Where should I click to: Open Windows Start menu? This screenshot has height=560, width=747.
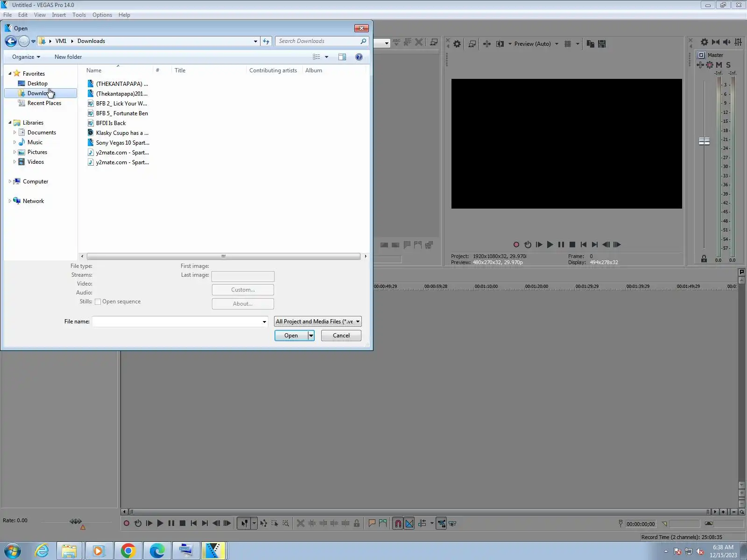pos(13,551)
